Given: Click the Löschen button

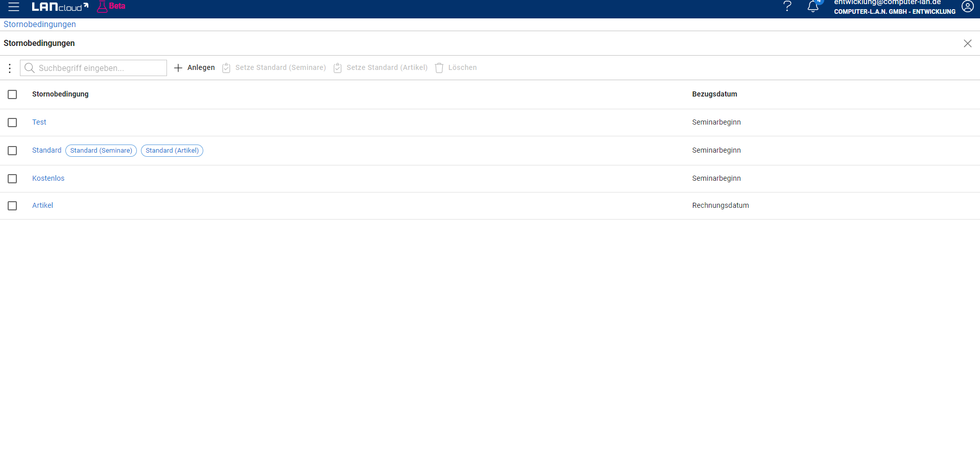Looking at the screenshot, I should coord(456,67).
